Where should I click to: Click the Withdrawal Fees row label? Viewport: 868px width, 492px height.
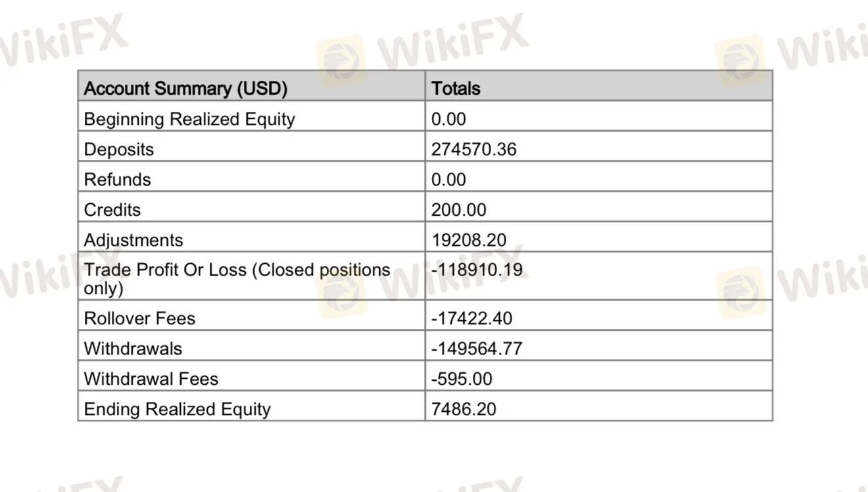[151, 379]
